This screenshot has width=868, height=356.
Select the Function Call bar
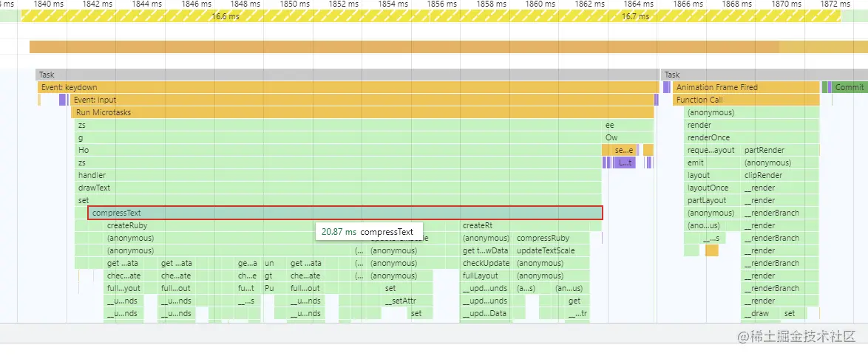coord(746,100)
